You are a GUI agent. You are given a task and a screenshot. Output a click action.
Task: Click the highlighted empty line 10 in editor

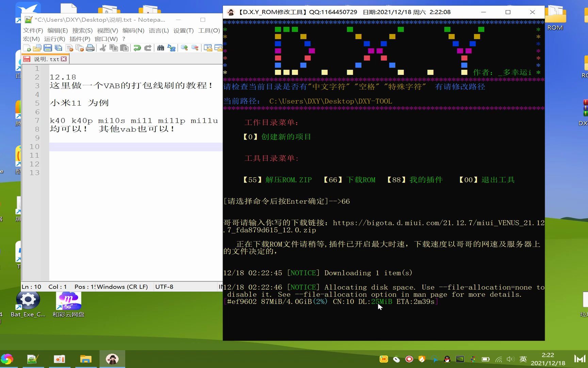(136, 147)
